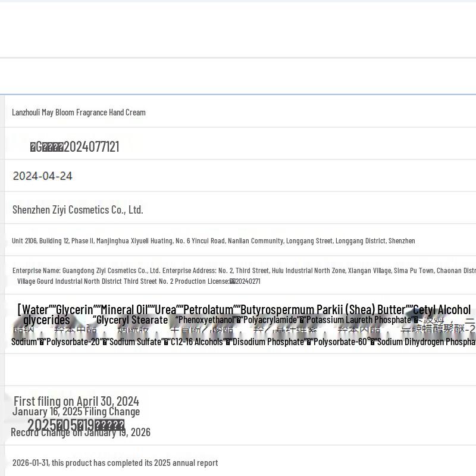476x476 pixels.
Task: Select the ingredient "Polysorbate-60"
Action: pyautogui.click(x=340, y=342)
